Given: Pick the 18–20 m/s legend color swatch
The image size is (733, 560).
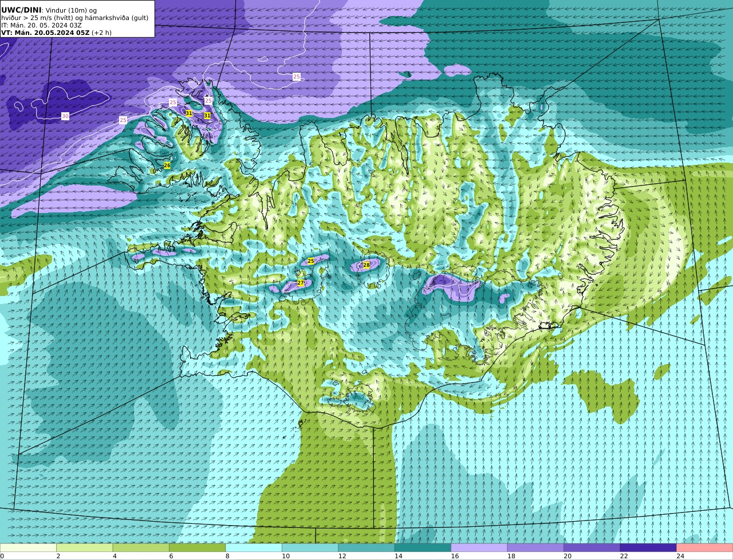Looking at the screenshot, I should click(535, 547).
